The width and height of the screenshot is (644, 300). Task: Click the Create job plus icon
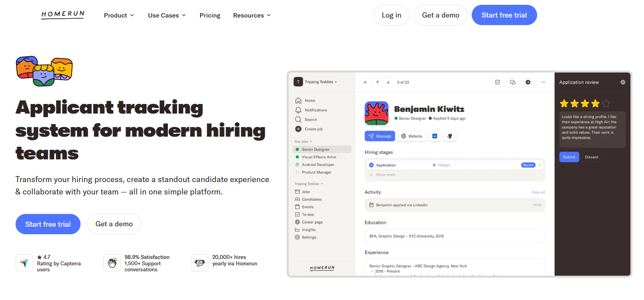point(298,129)
